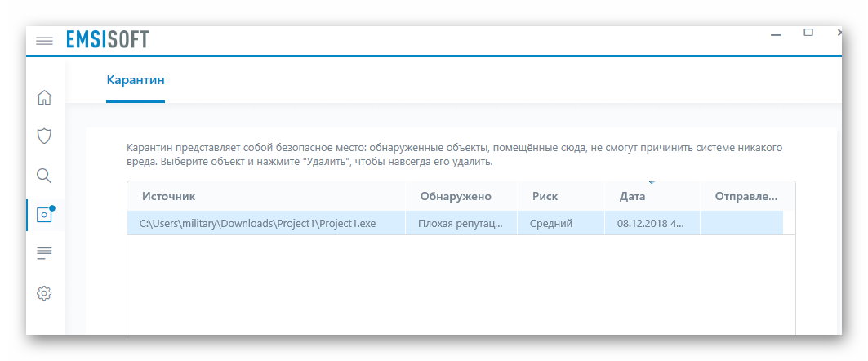Open the Protection shield section
Screen dimensions: 868x361
click(44, 136)
